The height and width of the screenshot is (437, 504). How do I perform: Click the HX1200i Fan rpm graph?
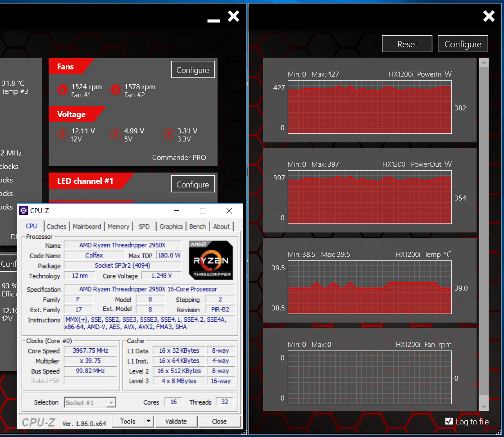tap(370, 377)
